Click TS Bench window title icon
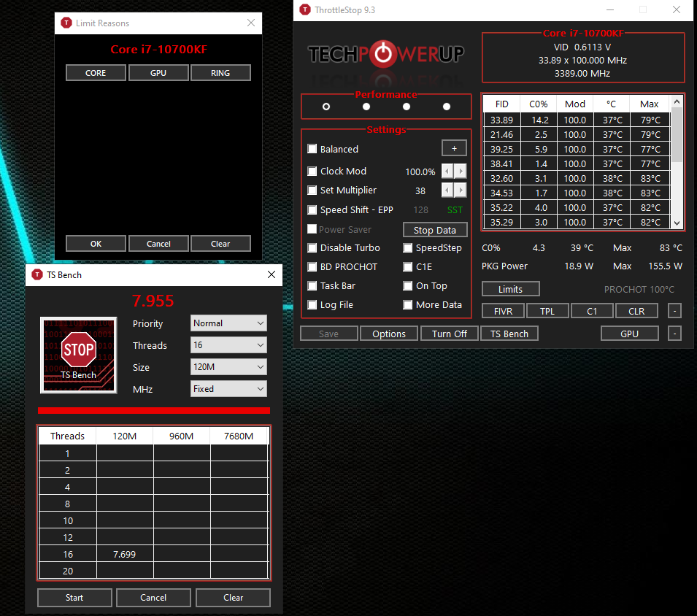 (x=37, y=274)
